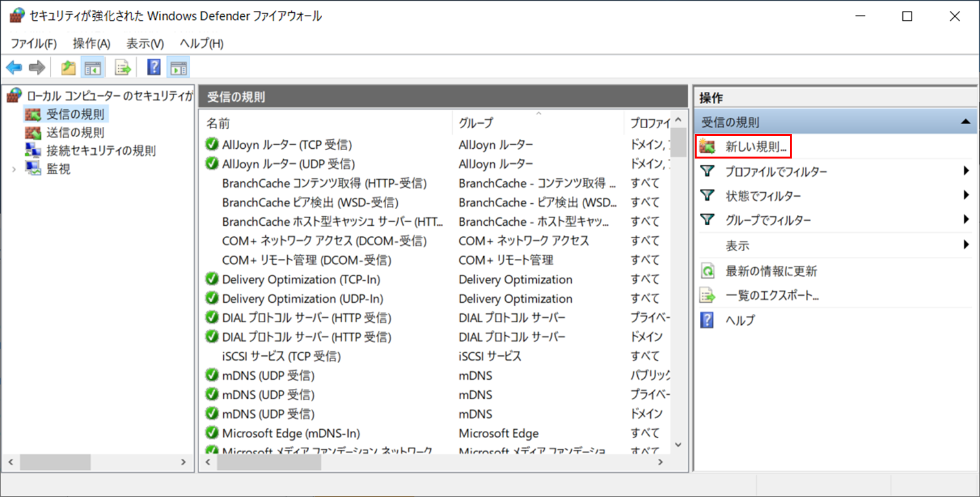The image size is (980, 497).
Task: Collapse the 受信の規則 actions section header
Action: pos(965,122)
